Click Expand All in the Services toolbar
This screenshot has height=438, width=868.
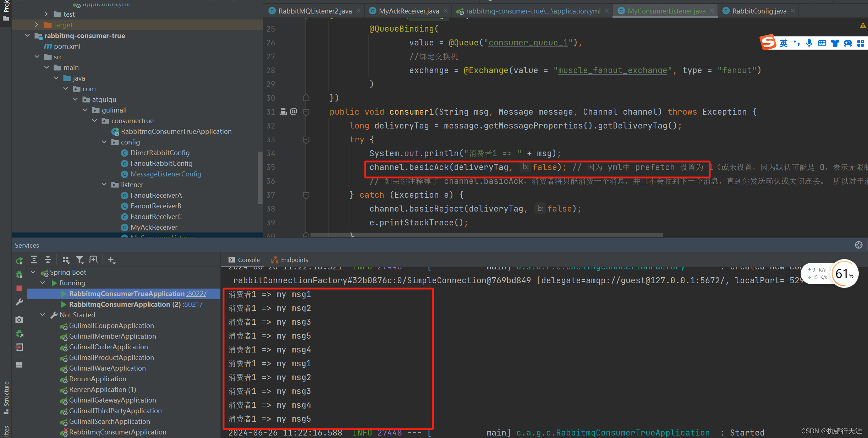point(34,260)
